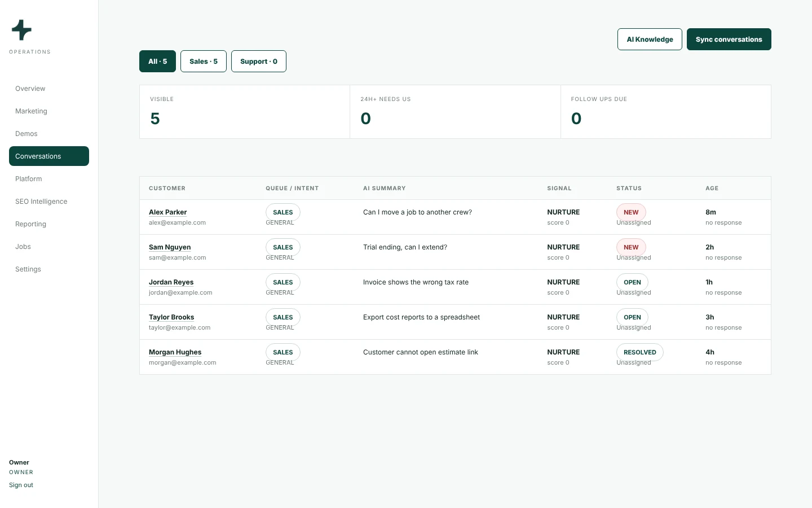Click 'Invoice shows the wrong tax rate' text
This screenshot has height=508, width=812.
416,282
